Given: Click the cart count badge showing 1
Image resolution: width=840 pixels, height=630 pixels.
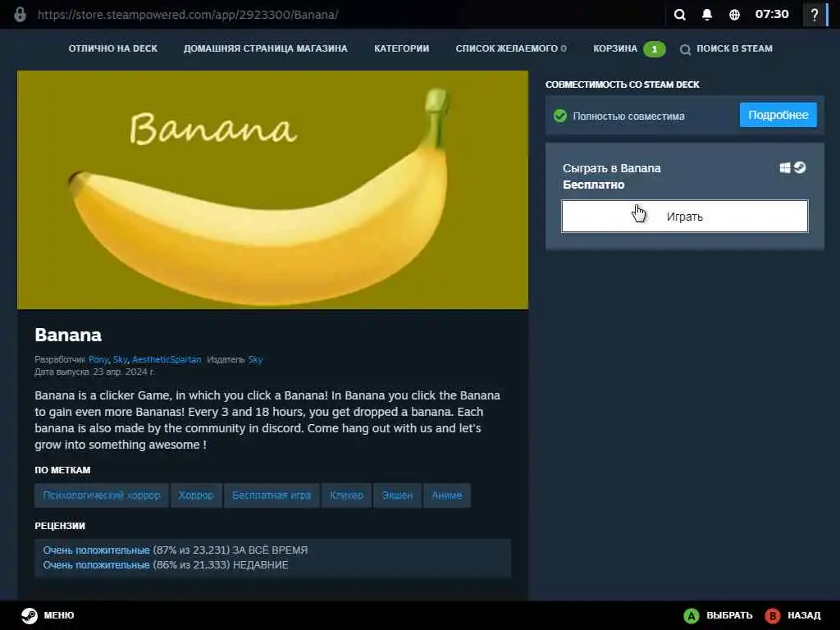Looking at the screenshot, I should click(x=654, y=49).
